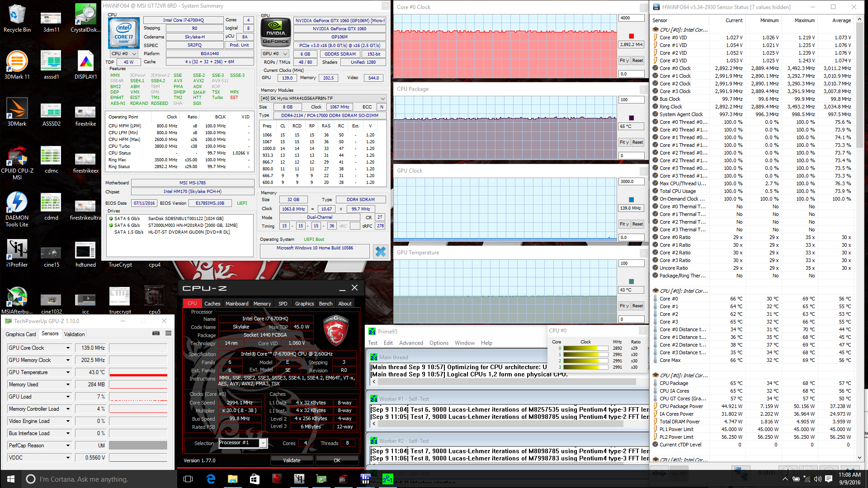This screenshot has width=868, height=488.
Task: Open the Advanced menu in Prime95
Action: [x=411, y=343]
